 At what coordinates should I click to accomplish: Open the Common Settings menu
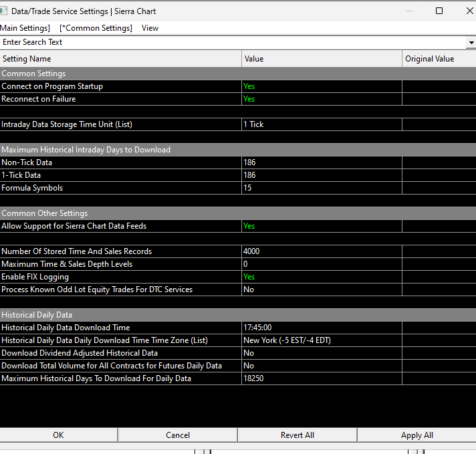[x=96, y=28]
